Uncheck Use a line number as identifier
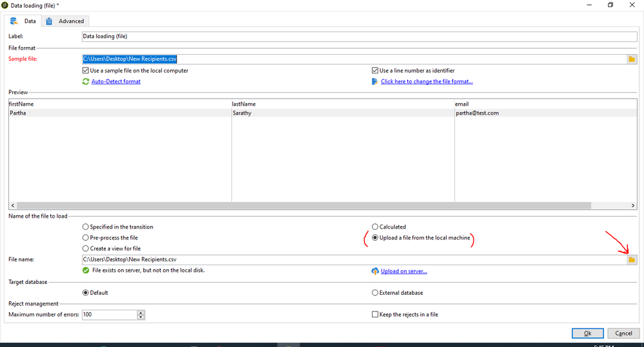The height and width of the screenshot is (347, 644). [375, 71]
